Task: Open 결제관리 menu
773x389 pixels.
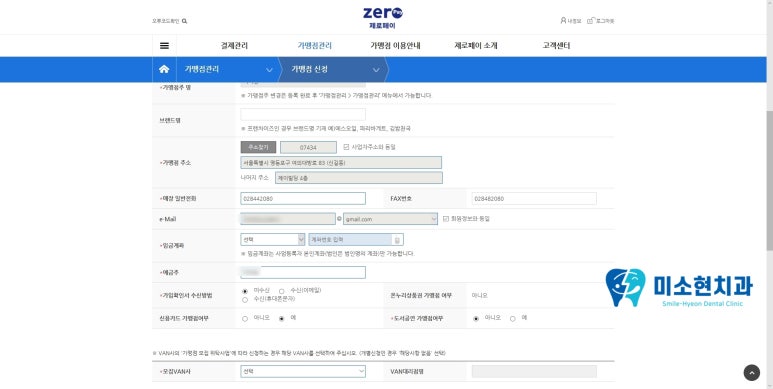Action: 234,45
